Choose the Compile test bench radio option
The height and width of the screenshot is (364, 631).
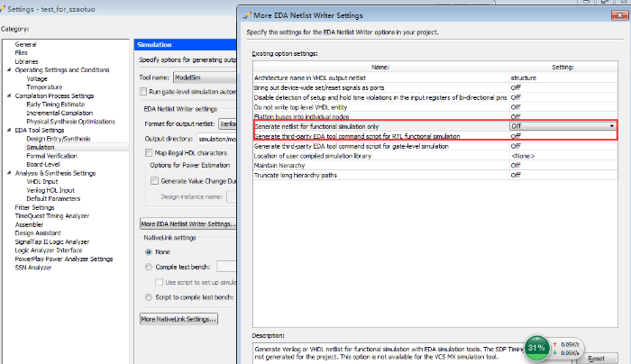149,267
